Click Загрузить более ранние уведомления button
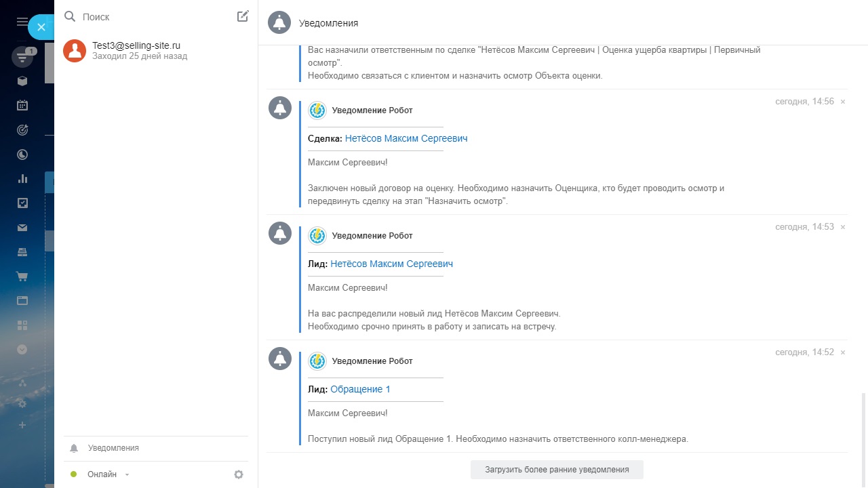868x488 pixels. point(557,469)
